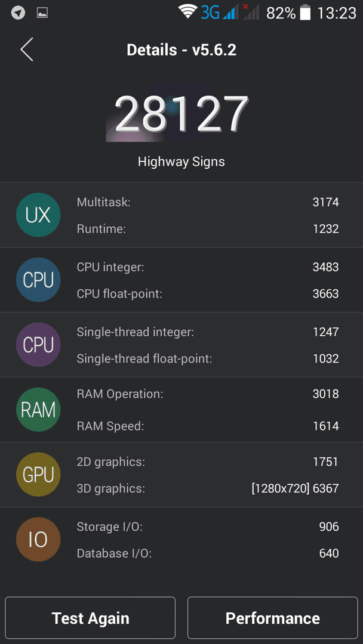Select the purple CPU single-thread icon

pyautogui.click(x=38, y=345)
